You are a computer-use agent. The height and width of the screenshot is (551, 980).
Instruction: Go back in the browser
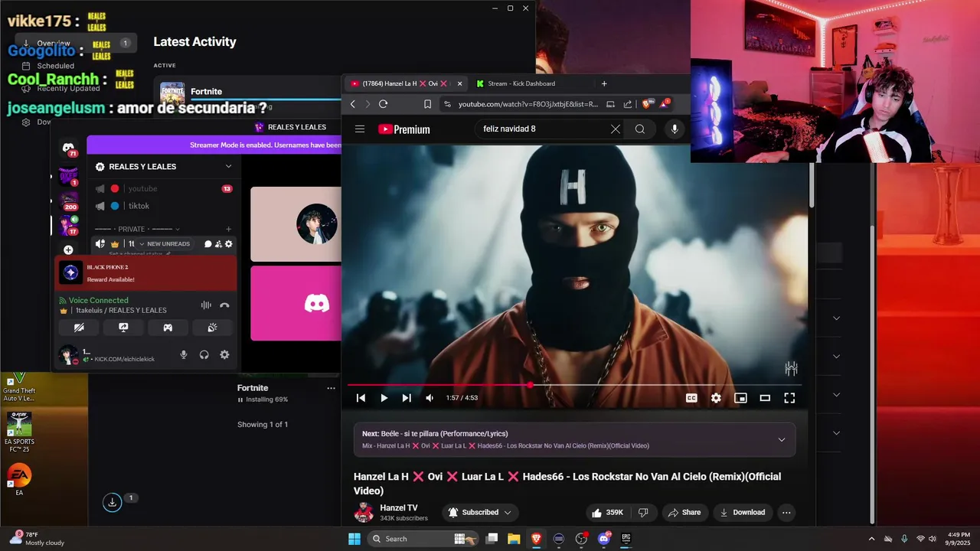click(x=353, y=104)
